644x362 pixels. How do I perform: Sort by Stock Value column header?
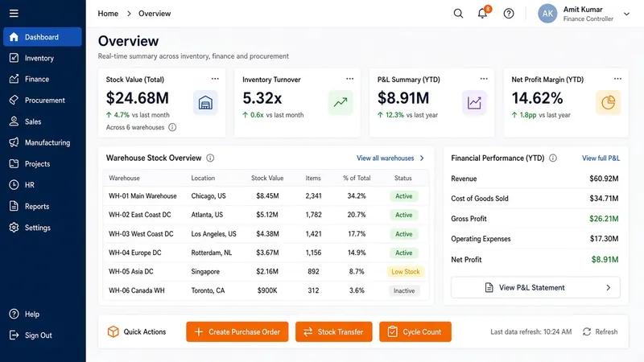click(267, 178)
